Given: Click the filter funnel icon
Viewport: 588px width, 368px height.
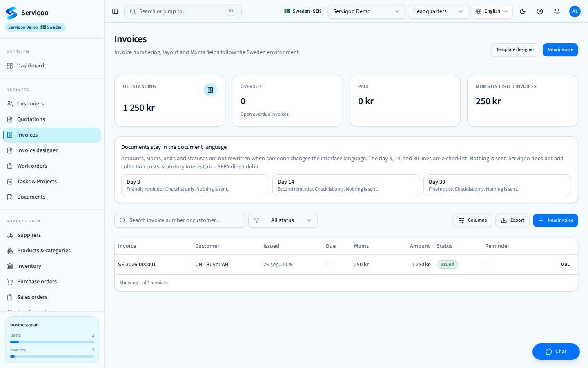Looking at the screenshot, I should point(256,220).
